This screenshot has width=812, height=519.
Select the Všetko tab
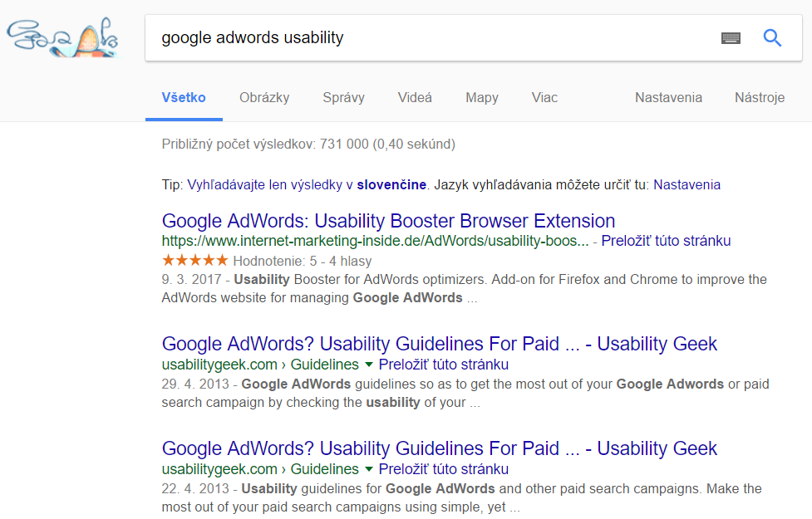click(184, 97)
